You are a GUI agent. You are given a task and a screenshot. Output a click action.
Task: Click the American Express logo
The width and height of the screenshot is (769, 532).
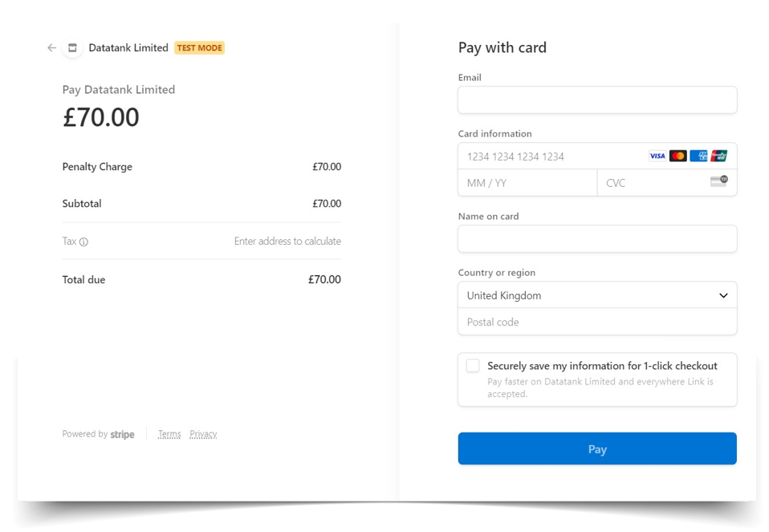click(x=698, y=156)
